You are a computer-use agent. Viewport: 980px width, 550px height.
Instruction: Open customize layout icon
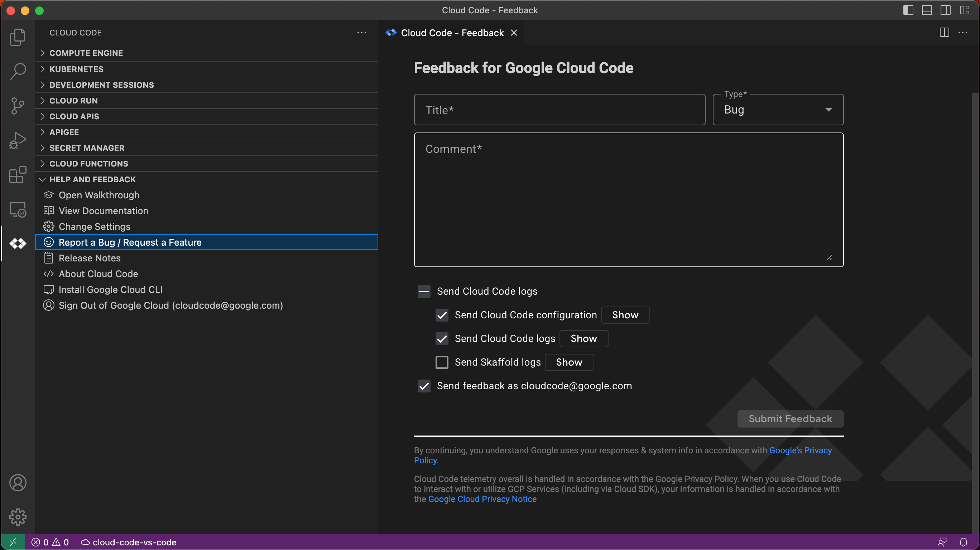pyautogui.click(x=964, y=10)
